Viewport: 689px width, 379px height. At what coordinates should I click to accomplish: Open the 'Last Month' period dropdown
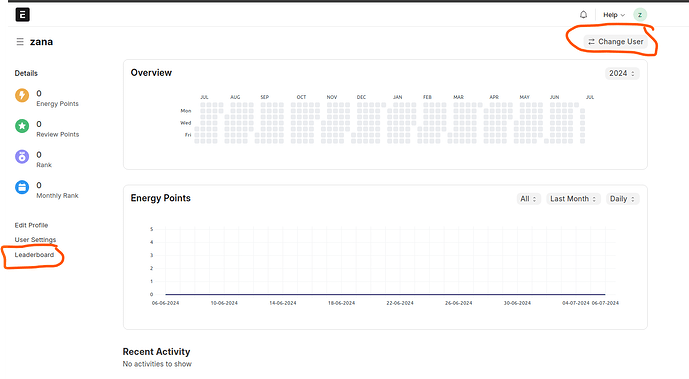click(573, 199)
